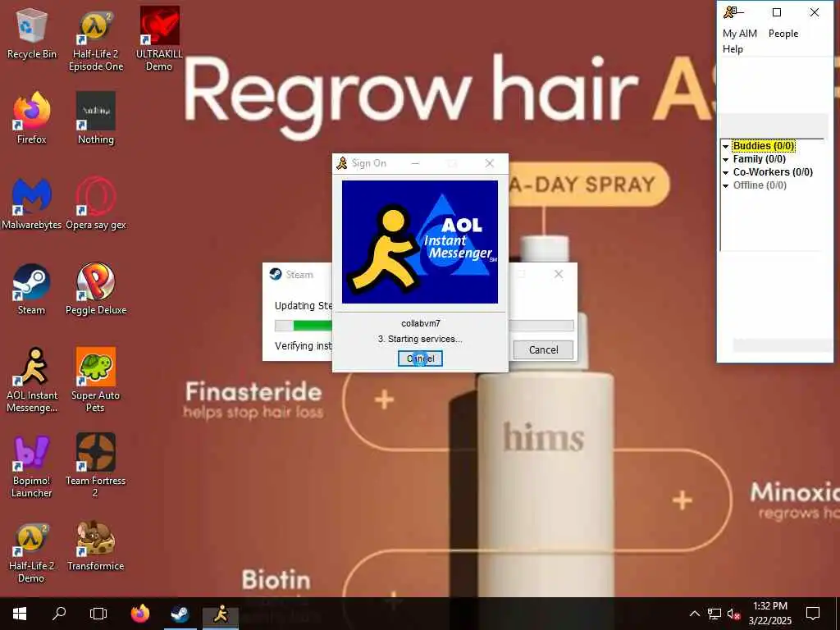
Task: Open taskbar search magnifier
Action: (x=59, y=614)
